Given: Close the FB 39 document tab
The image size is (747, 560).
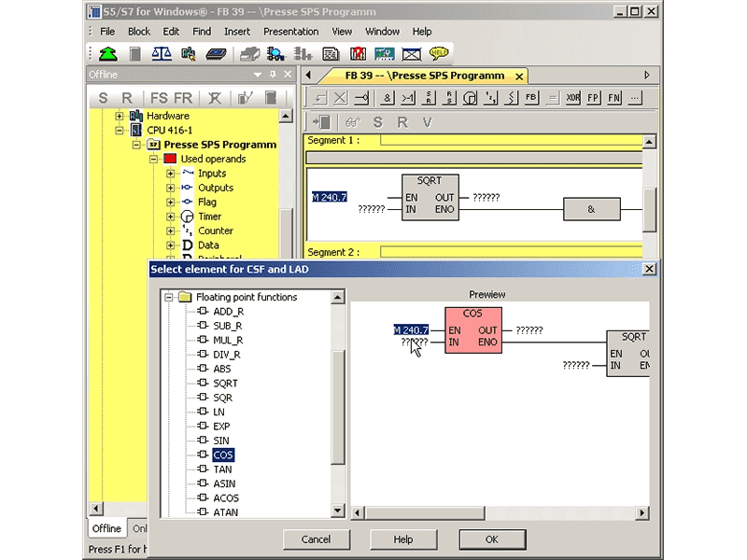Looking at the screenshot, I should pyautogui.click(x=519, y=77).
